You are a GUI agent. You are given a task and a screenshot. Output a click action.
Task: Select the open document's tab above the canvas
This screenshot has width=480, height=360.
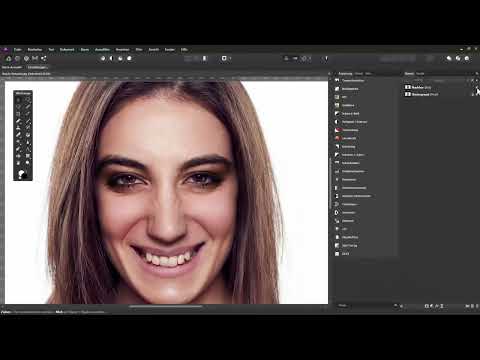(26, 74)
